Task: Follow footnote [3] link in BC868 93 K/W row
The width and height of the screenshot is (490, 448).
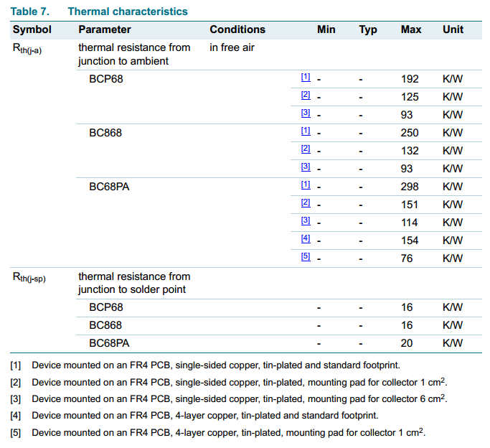Action: point(306,167)
